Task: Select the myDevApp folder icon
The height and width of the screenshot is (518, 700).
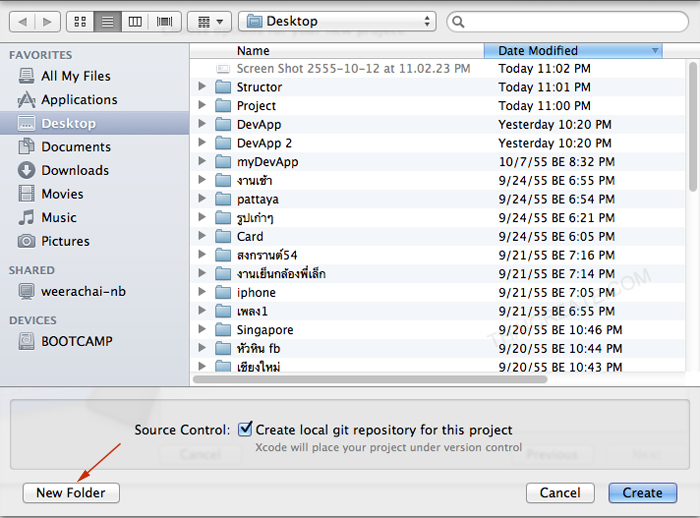Action: coord(223,162)
